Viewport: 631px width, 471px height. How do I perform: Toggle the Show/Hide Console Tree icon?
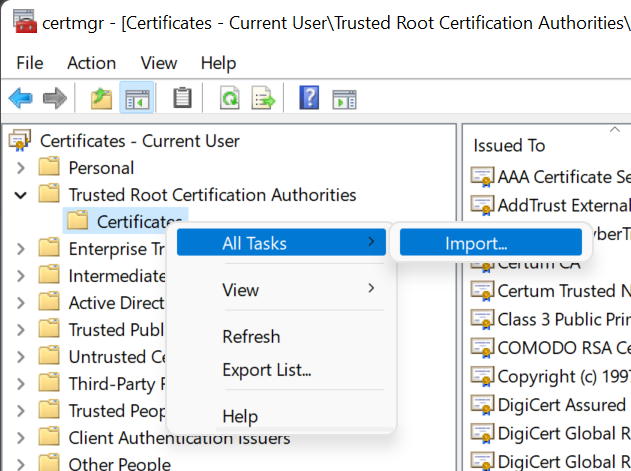click(137, 98)
